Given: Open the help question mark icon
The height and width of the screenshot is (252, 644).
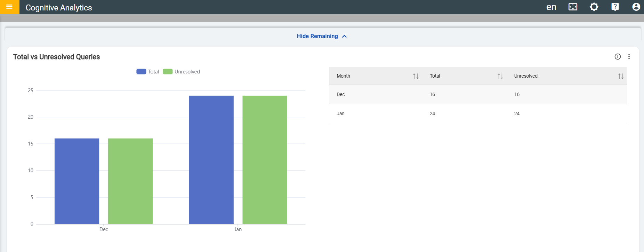Looking at the screenshot, I should [x=615, y=7].
